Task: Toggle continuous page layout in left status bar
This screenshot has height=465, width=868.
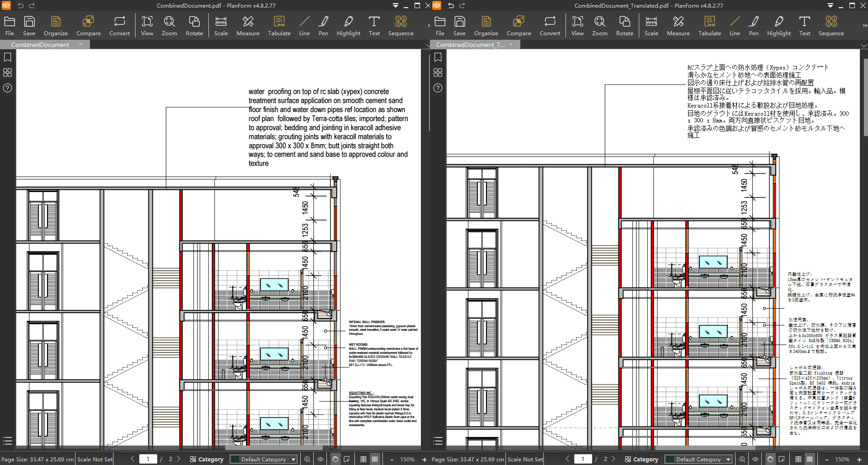Action: [x=375, y=459]
